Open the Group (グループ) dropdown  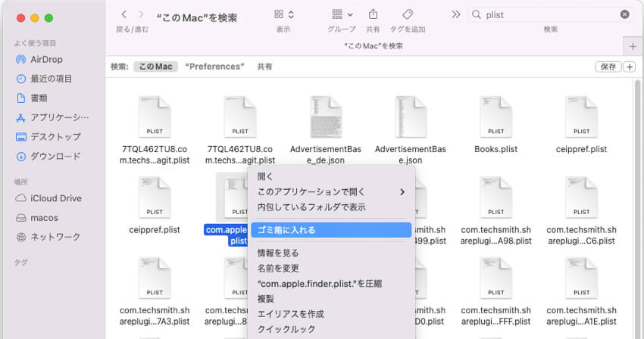point(342,14)
